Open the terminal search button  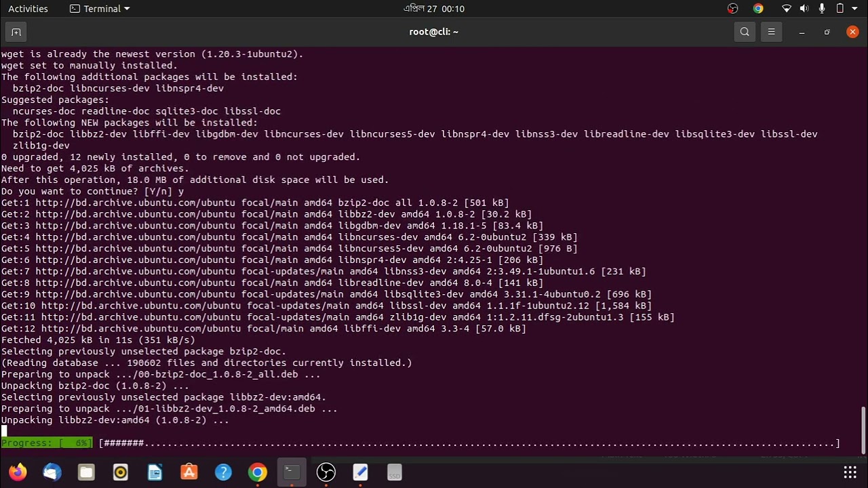(x=745, y=32)
